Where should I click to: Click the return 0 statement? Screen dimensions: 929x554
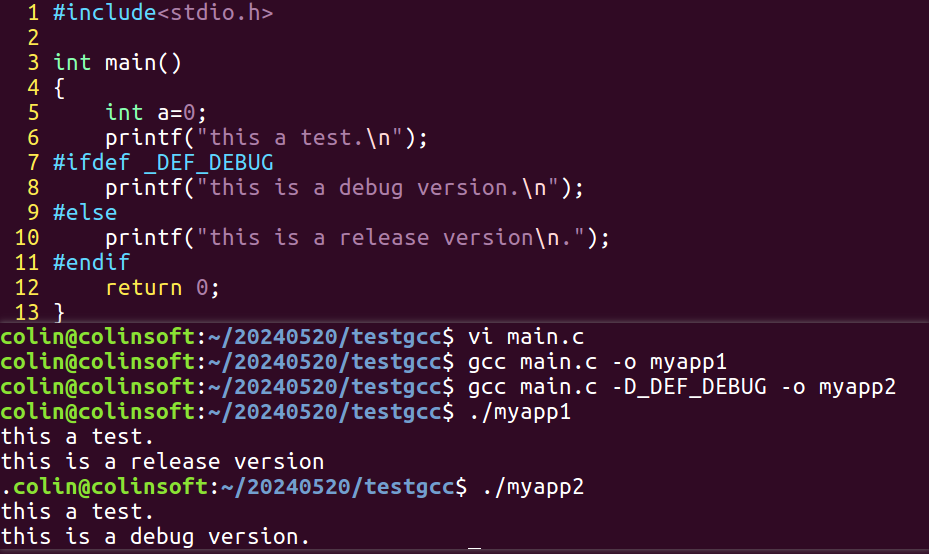coord(162,288)
